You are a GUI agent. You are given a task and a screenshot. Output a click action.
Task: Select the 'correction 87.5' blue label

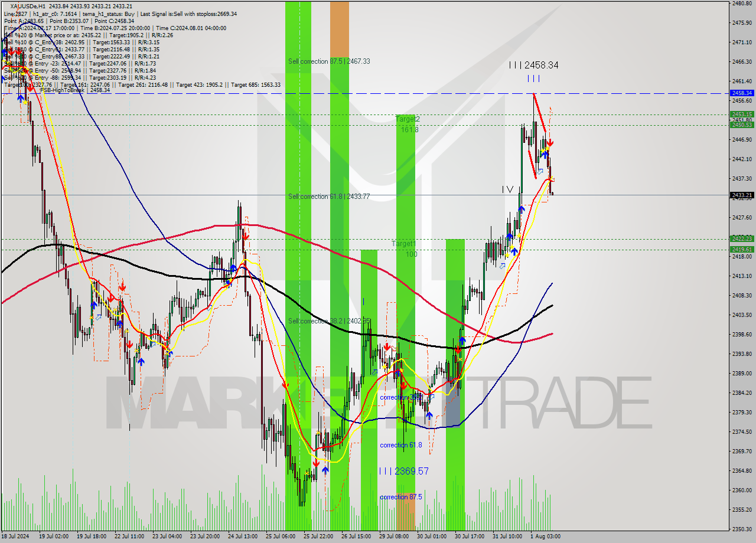[x=400, y=497]
